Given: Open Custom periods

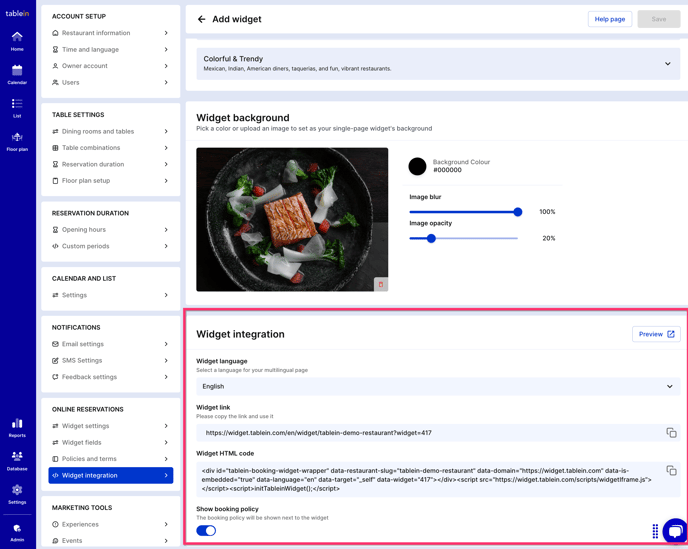Looking at the screenshot, I should tap(110, 246).
